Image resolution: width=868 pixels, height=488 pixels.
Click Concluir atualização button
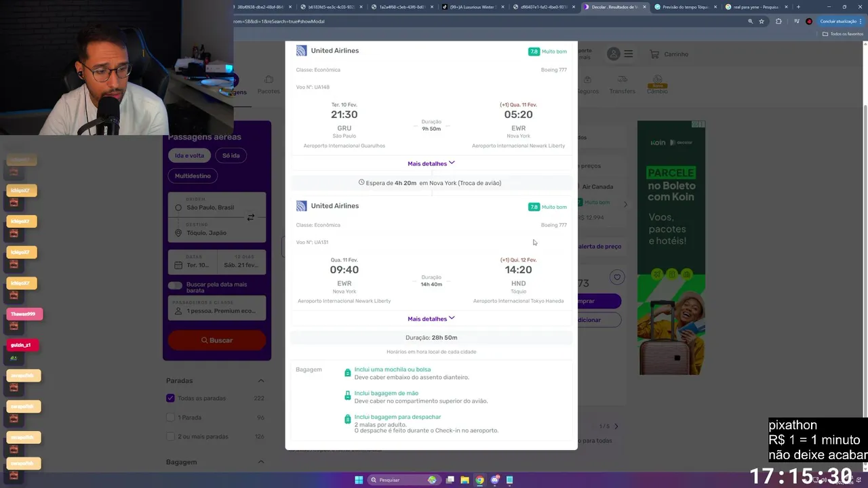click(841, 21)
